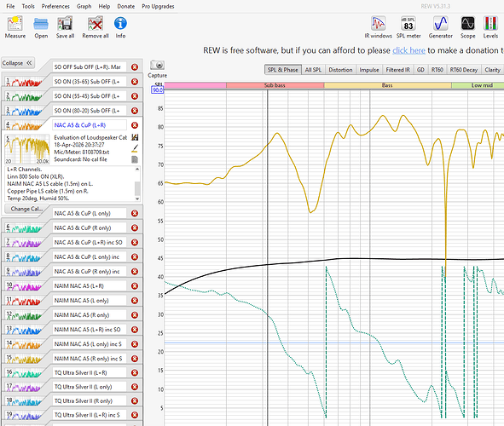Launch the signal Generator

tap(440, 27)
